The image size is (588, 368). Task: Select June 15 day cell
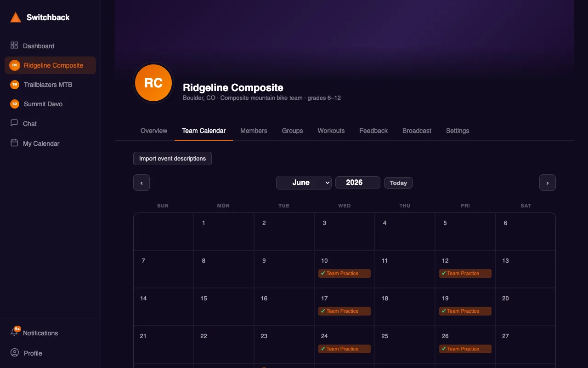coord(224,307)
